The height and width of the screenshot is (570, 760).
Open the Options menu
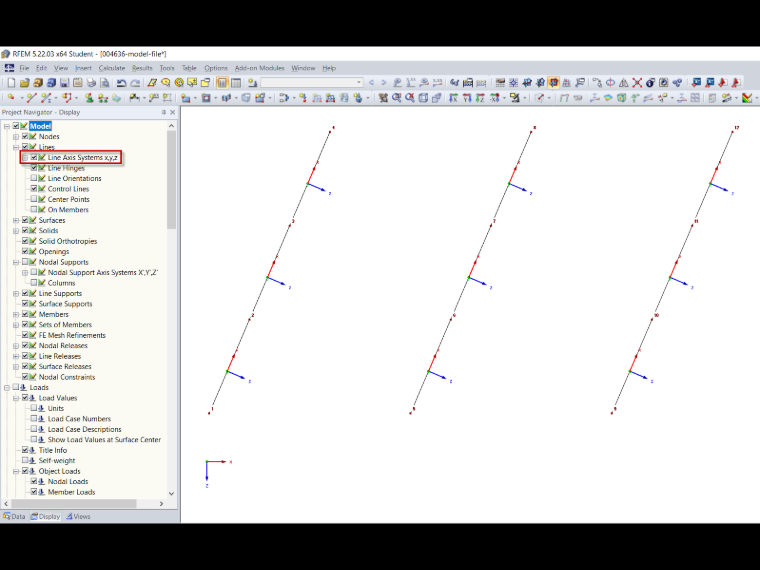[x=216, y=68]
